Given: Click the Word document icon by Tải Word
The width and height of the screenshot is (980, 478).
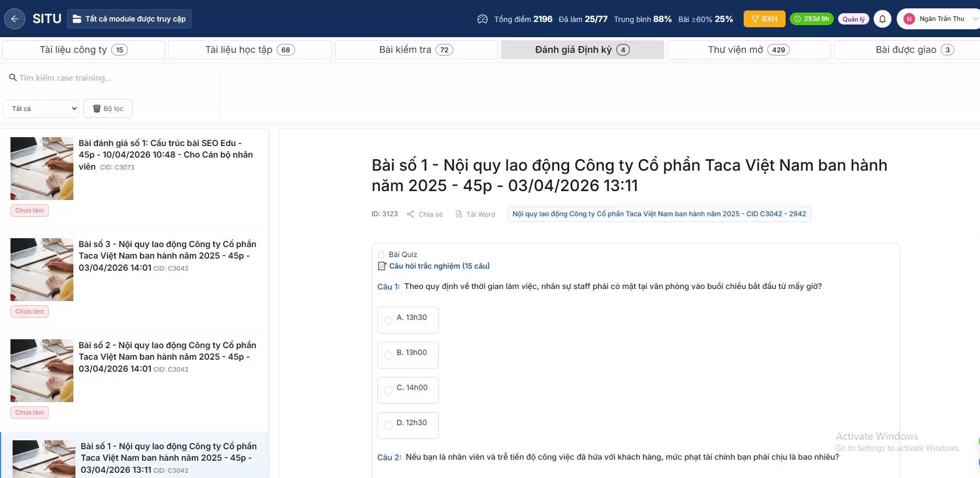Looking at the screenshot, I should pyautogui.click(x=459, y=214).
